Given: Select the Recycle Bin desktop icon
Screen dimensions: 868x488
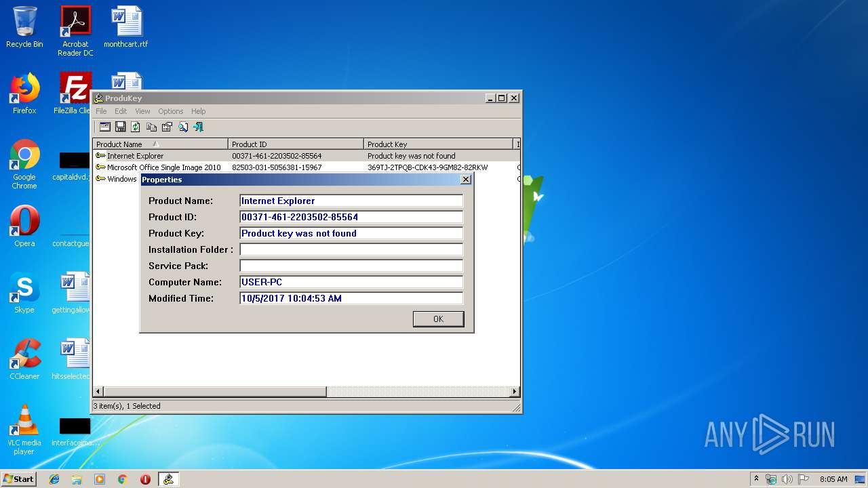Looking at the screenshot, I should click(24, 27).
